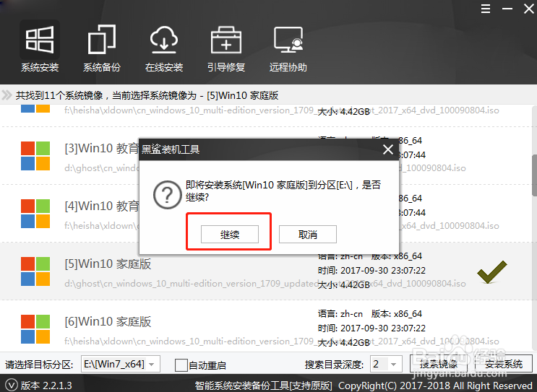Select the Windows logo of [6]Win10 家庭版

click(x=35, y=329)
